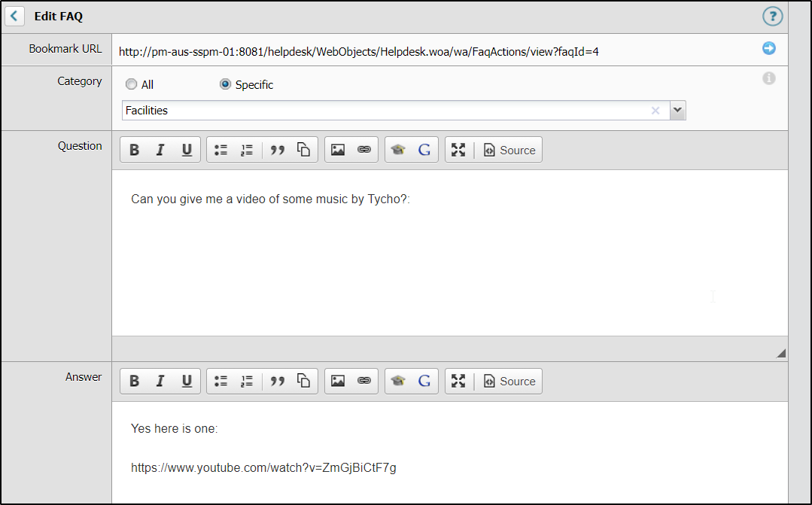Apply italic formatting in the Answer editor
This screenshot has height=505, width=812.
[160, 381]
